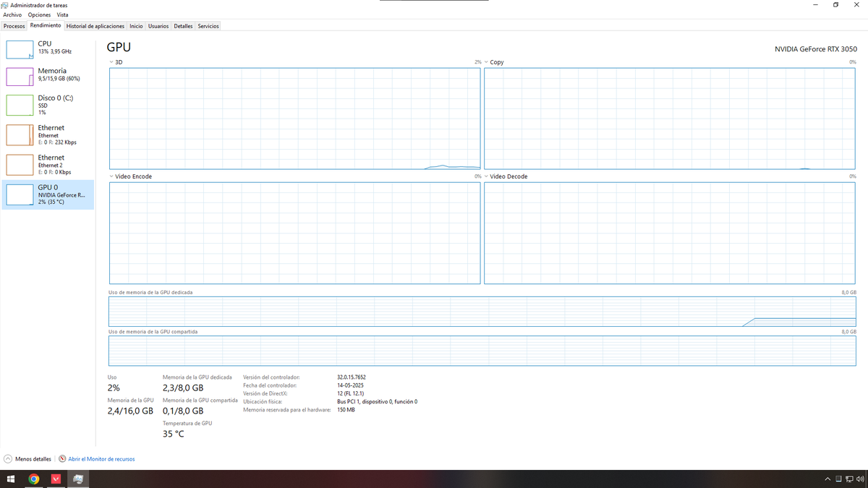Click the Temperatura de GPU label
Viewport: 868px width, 488px height.
(187, 423)
